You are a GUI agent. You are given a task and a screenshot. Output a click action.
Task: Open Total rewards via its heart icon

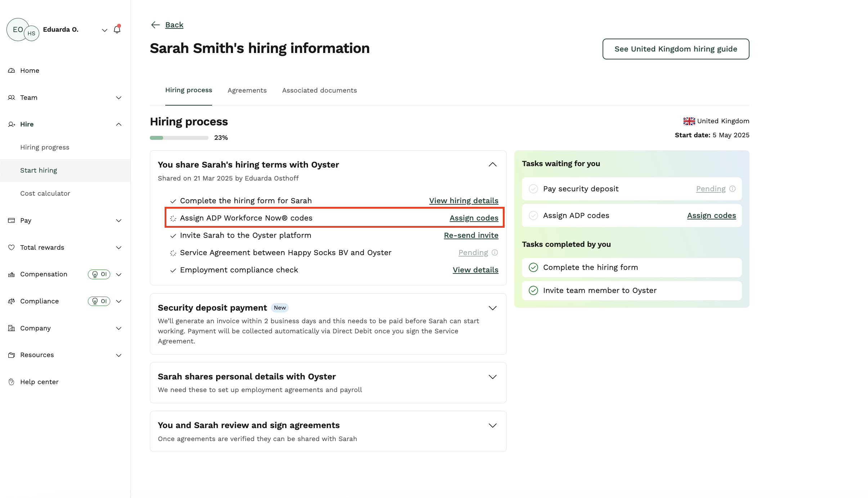[x=11, y=247]
